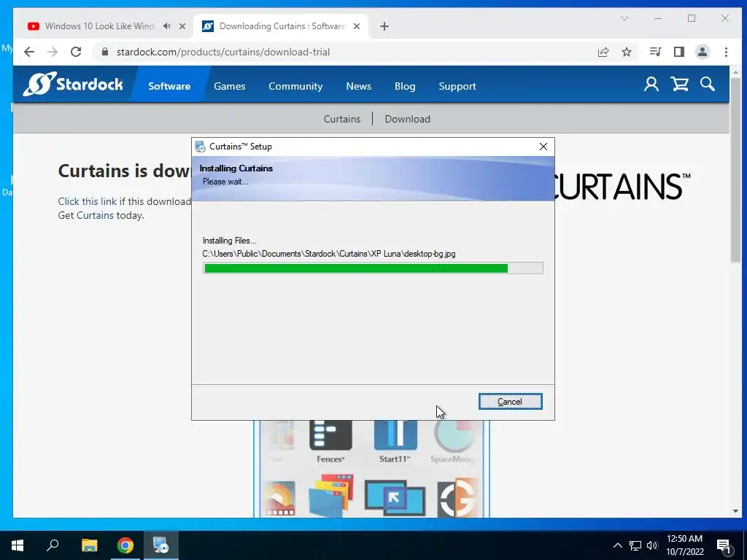
Task: Open the Support menu item
Action: [x=457, y=86]
